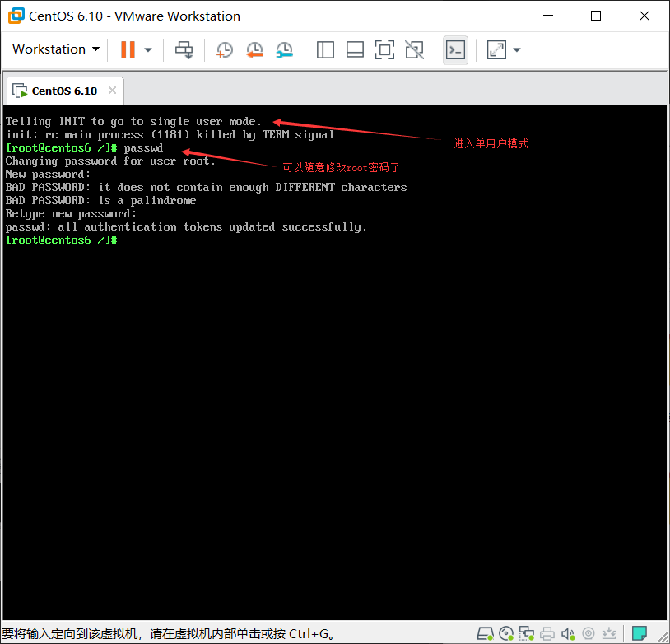Toggle the thumbnail bar view

(355, 50)
